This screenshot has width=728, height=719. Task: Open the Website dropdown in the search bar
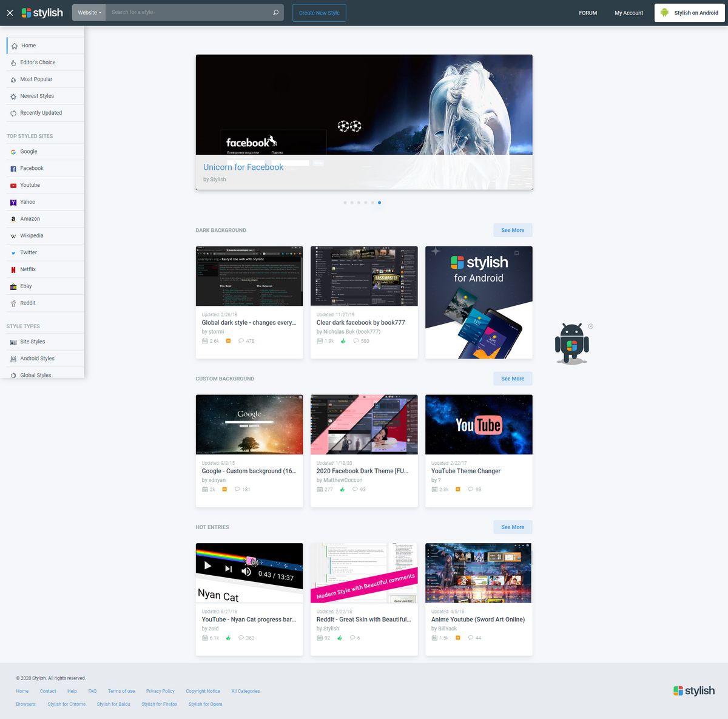point(89,13)
